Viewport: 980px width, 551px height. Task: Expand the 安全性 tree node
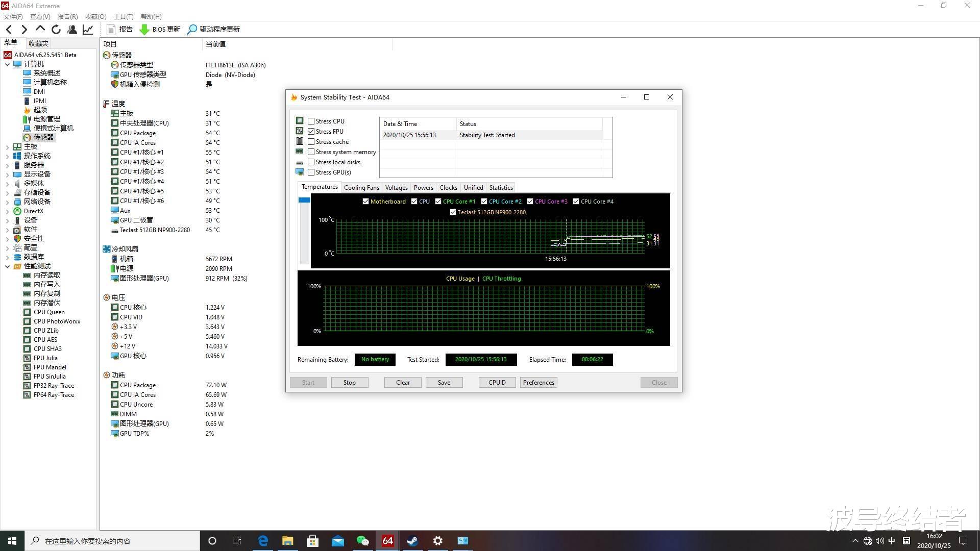coord(7,239)
